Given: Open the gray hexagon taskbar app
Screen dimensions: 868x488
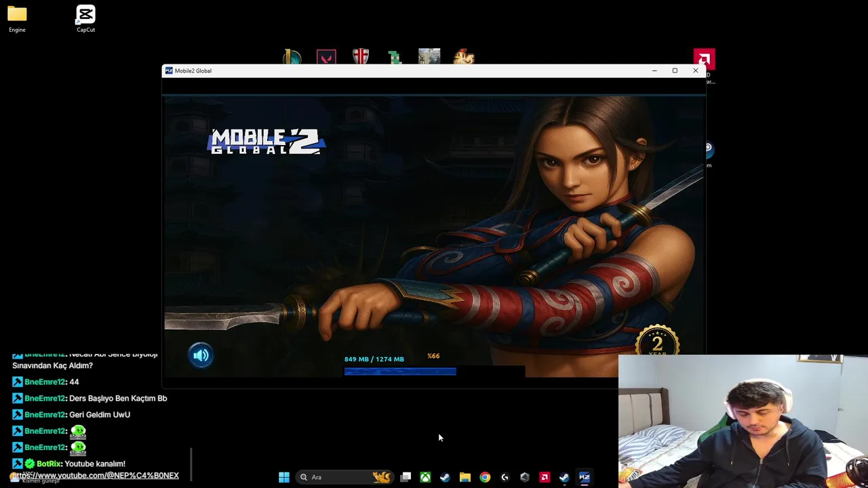Looking at the screenshot, I should 524,477.
